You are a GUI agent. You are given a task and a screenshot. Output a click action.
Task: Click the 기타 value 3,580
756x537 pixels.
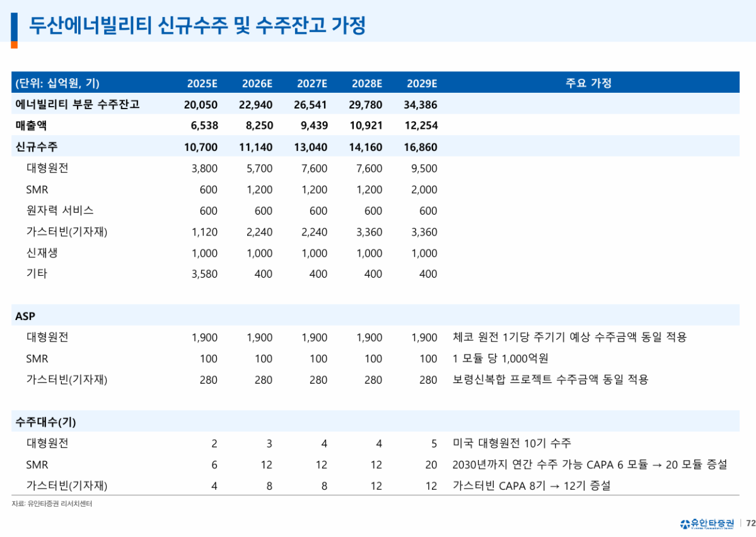[204, 274]
